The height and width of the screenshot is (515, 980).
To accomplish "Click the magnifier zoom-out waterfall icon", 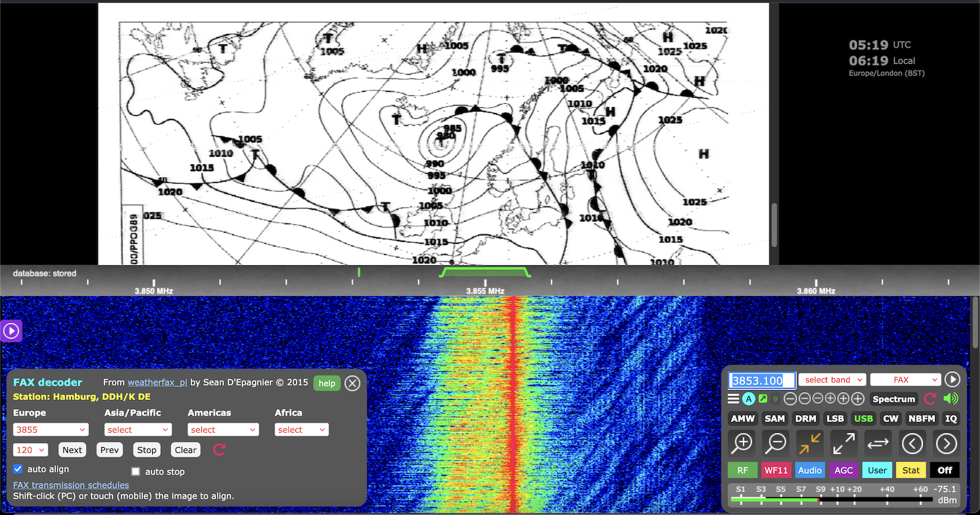I will (x=776, y=444).
